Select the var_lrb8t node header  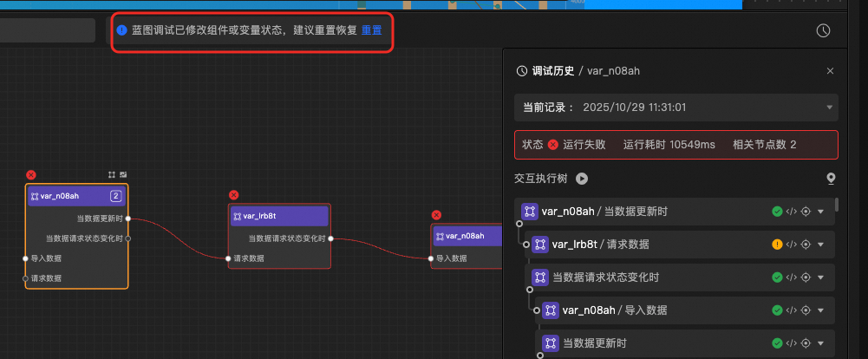pyautogui.click(x=279, y=216)
